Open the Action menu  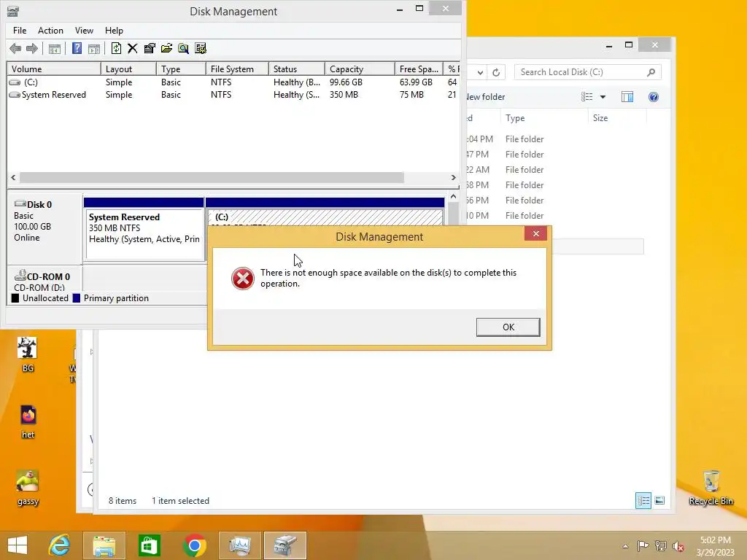tap(50, 31)
